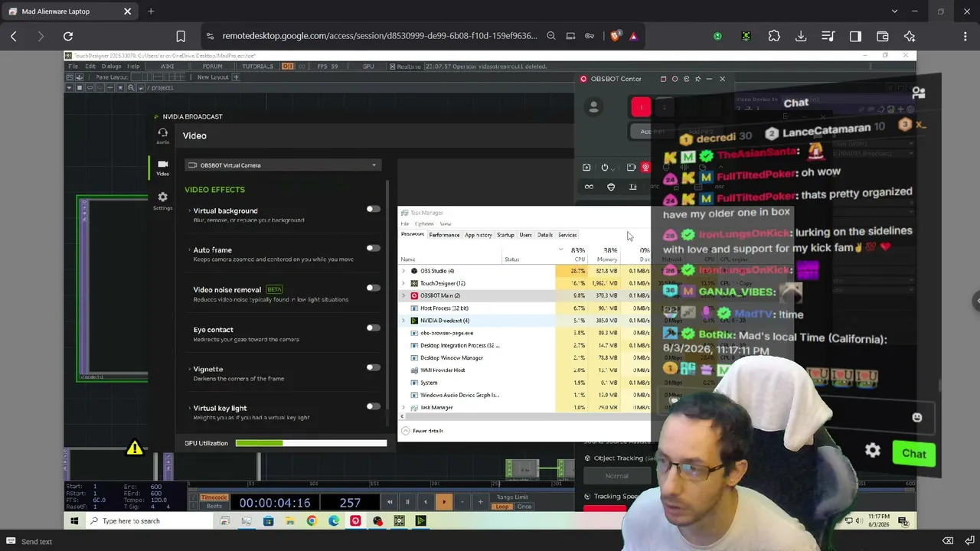Reload the remote desktop browser page

click(x=68, y=36)
